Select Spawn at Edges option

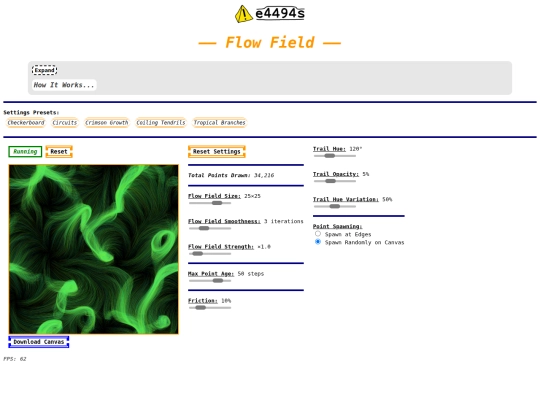(x=318, y=234)
